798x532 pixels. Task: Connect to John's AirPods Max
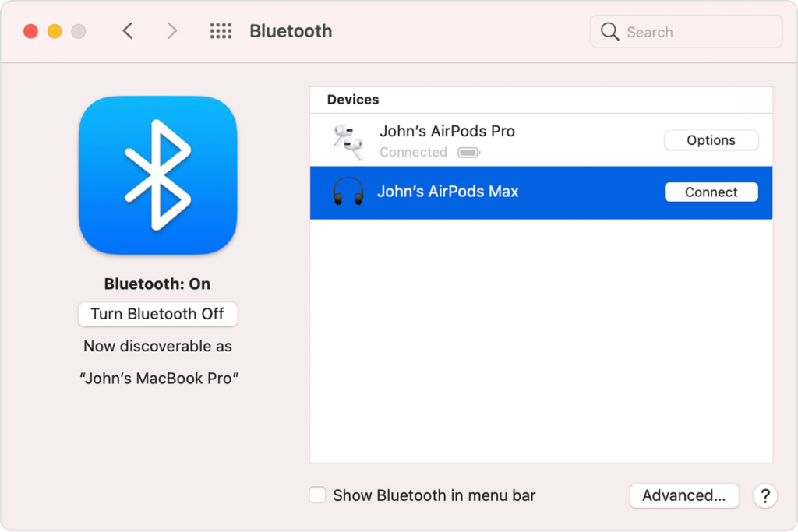pyautogui.click(x=711, y=192)
